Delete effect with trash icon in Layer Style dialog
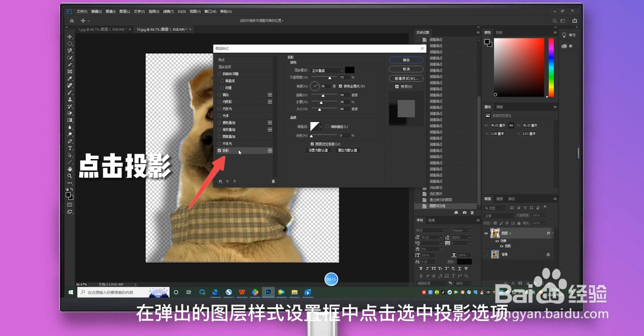 [x=273, y=181]
